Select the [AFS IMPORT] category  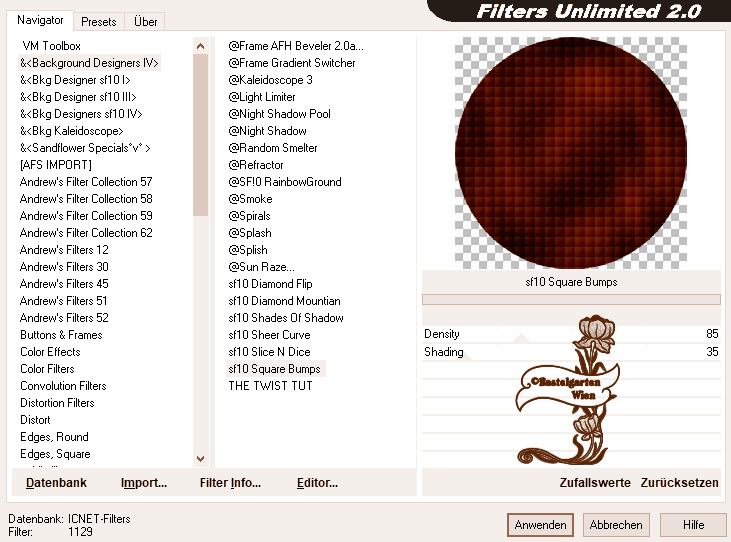coord(55,165)
